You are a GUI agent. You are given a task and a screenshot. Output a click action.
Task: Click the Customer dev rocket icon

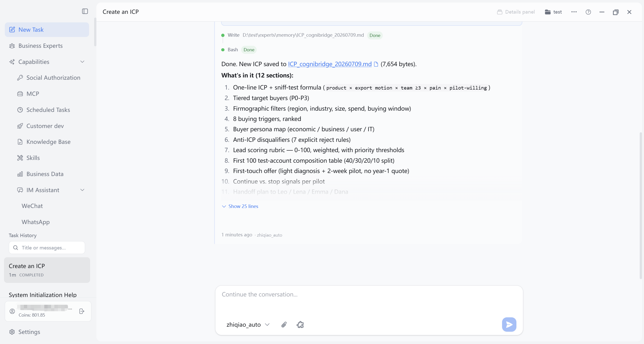(20, 126)
